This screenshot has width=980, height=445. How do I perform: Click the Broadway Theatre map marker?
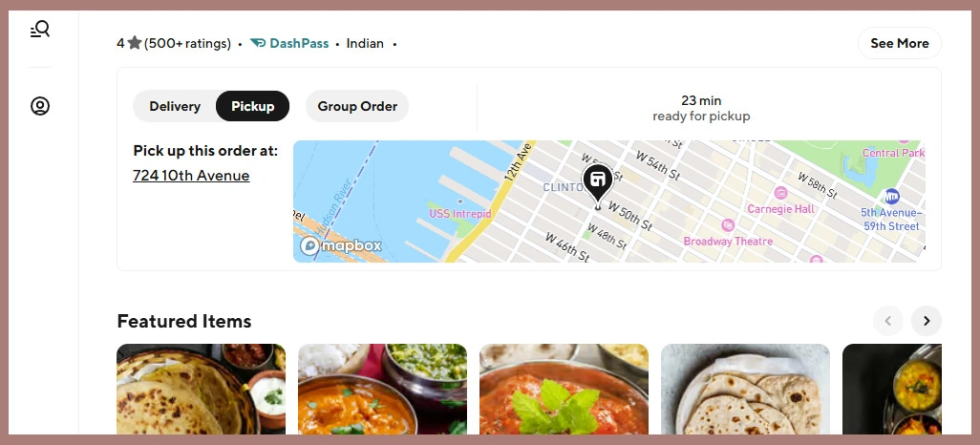click(x=728, y=225)
